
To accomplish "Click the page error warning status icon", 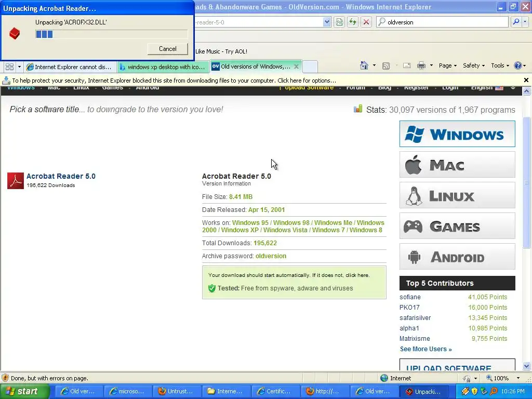I will 5,378.
